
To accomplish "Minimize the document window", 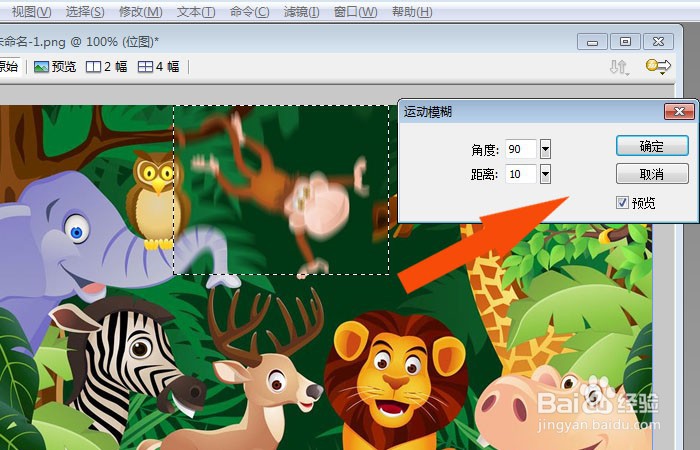I will (x=592, y=42).
